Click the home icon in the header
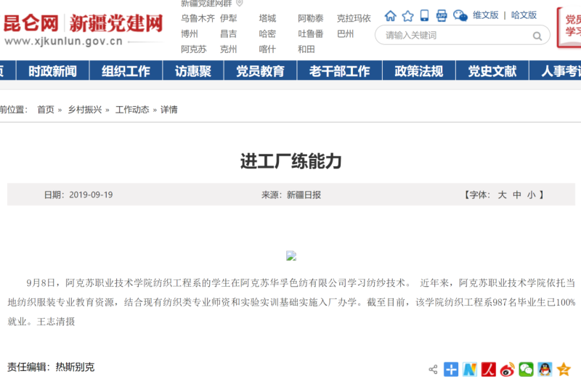Viewport: 581px width, 392px height. point(391,15)
